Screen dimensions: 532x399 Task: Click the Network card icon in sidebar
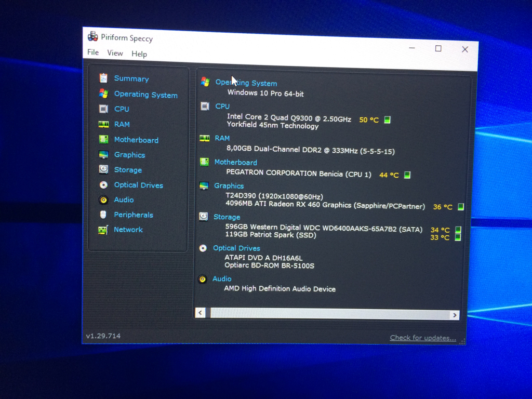[x=103, y=230]
